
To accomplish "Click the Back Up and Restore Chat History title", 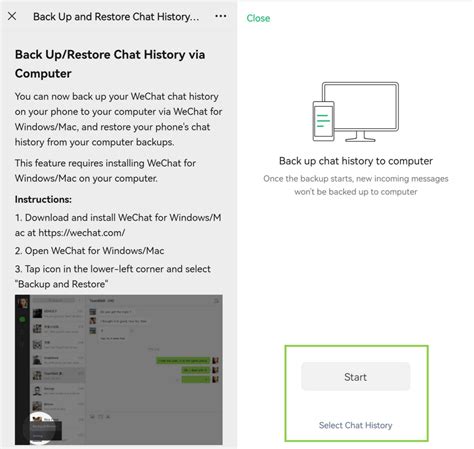I will 116,16.
